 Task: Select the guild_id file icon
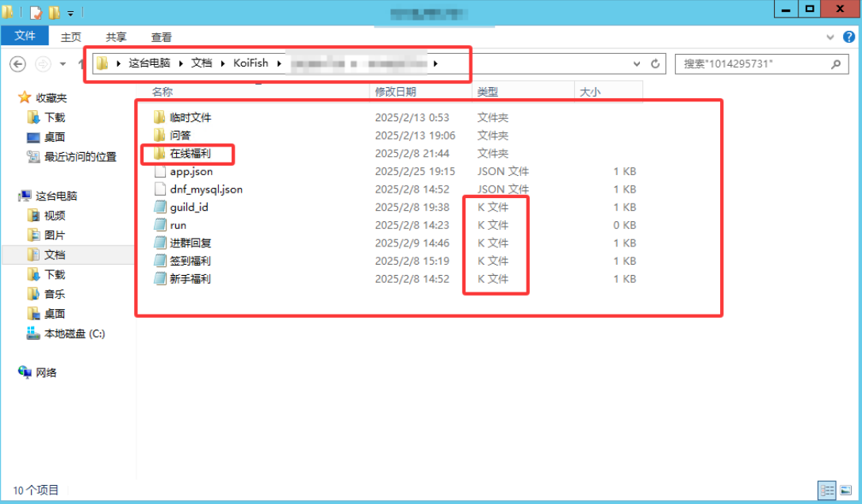[x=159, y=208]
